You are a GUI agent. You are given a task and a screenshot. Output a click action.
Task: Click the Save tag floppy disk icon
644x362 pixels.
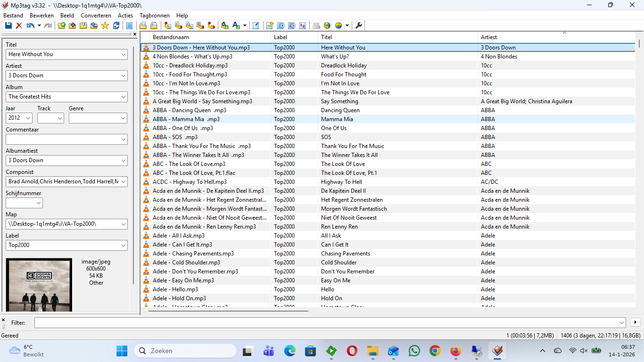pyautogui.click(x=8, y=25)
